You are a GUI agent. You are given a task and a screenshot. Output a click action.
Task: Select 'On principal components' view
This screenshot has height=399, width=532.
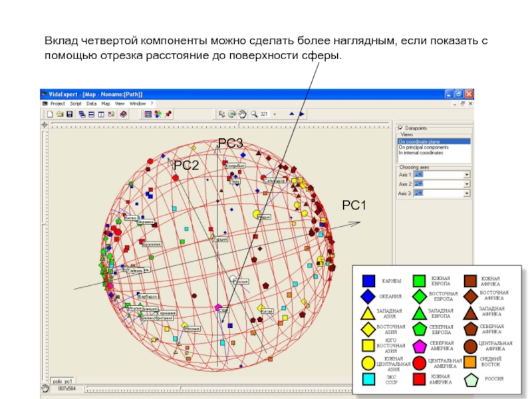click(423, 147)
